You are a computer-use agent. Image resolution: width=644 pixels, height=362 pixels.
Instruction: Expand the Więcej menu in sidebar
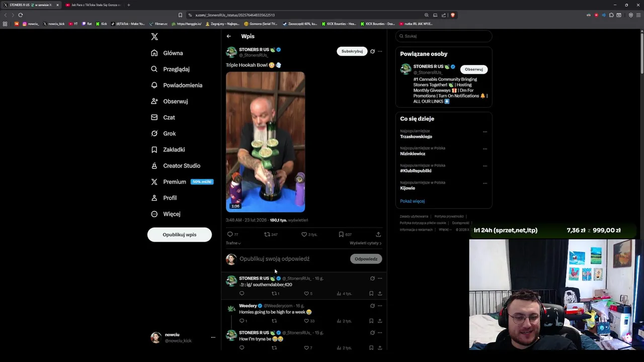[166, 214]
